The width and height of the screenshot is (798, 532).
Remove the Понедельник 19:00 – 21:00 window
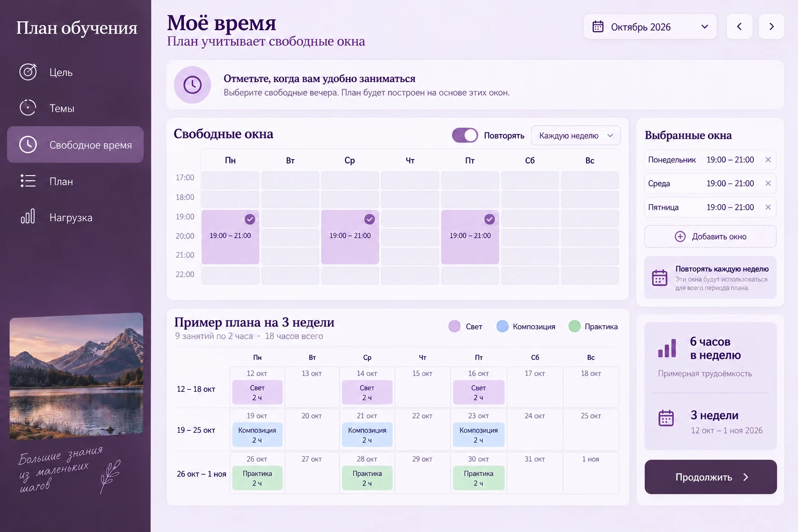click(x=768, y=160)
